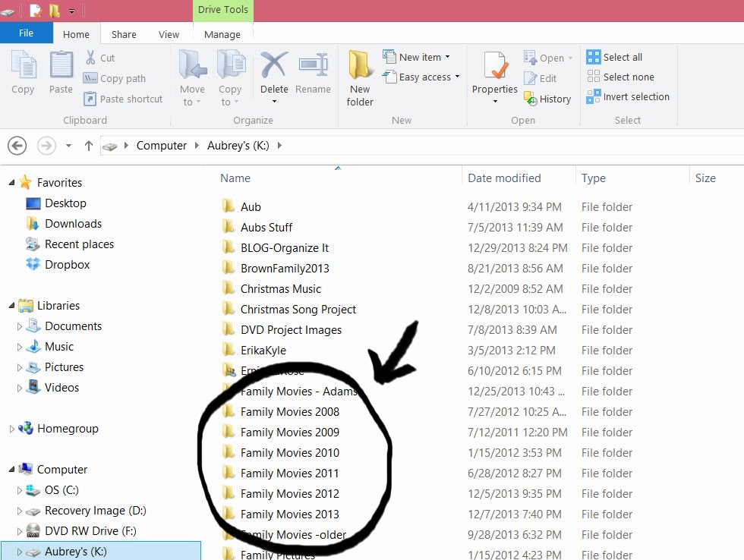Sort by the Type column header
The height and width of the screenshot is (560, 744).
[594, 178]
